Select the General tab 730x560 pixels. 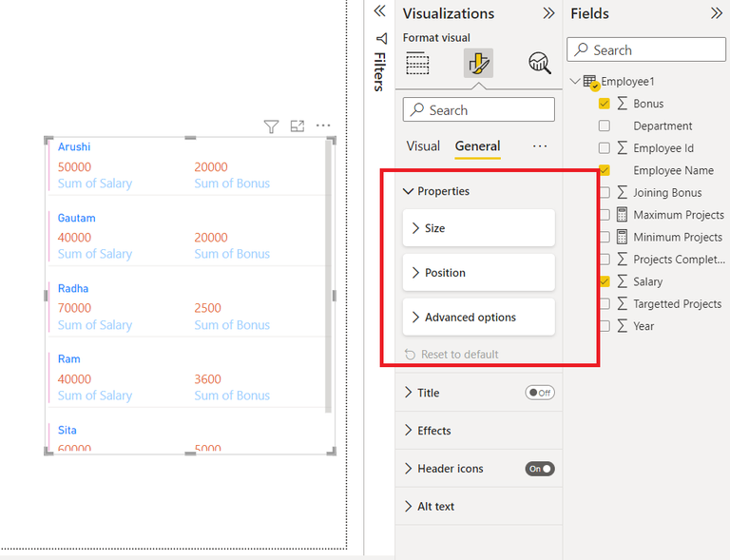(478, 146)
